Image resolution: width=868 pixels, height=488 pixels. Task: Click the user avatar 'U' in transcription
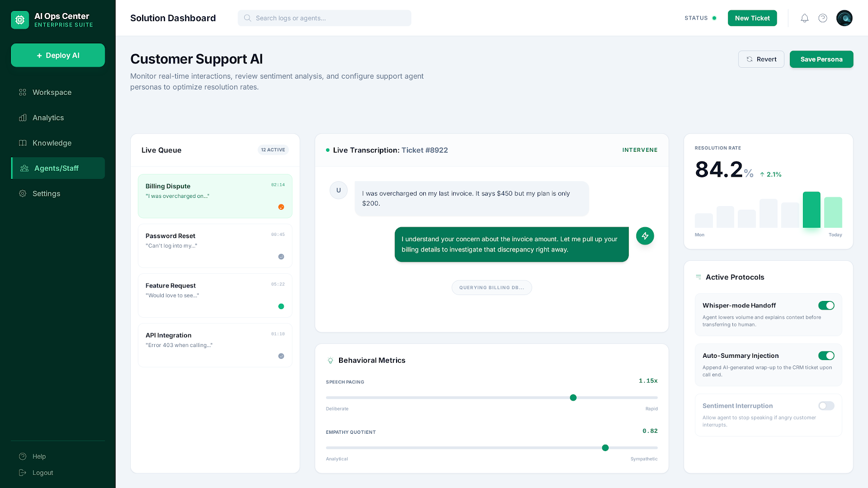click(x=339, y=190)
